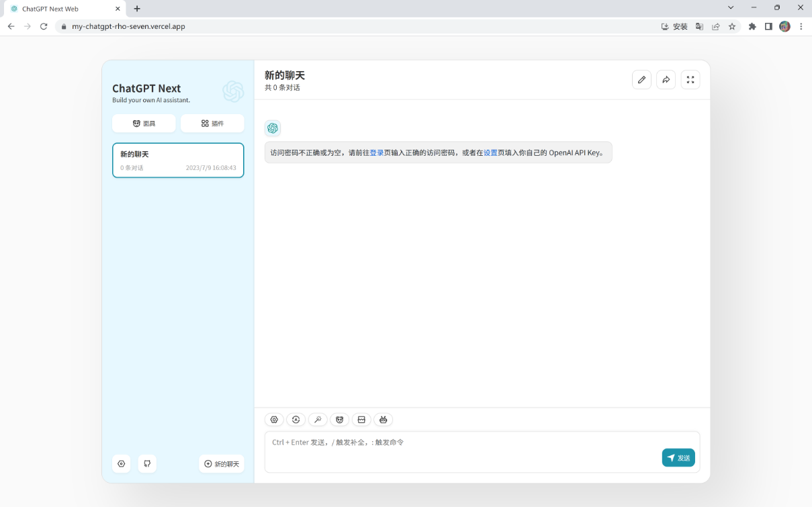This screenshot has width=812, height=507.
Task: Open sidebar settings gear icon
Action: click(122, 464)
